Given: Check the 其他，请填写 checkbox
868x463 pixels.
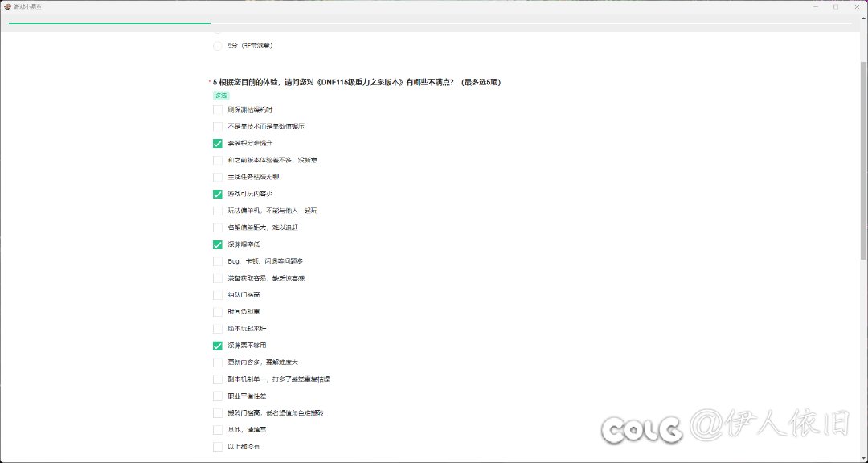Looking at the screenshot, I should pyautogui.click(x=218, y=430).
